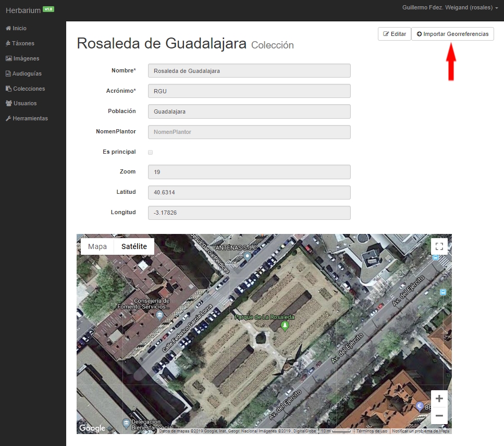Image resolution: width=504 pixels, height=446 pixels.
Task: Zoom out the map with minus button
Action: (x=439, y=415)
